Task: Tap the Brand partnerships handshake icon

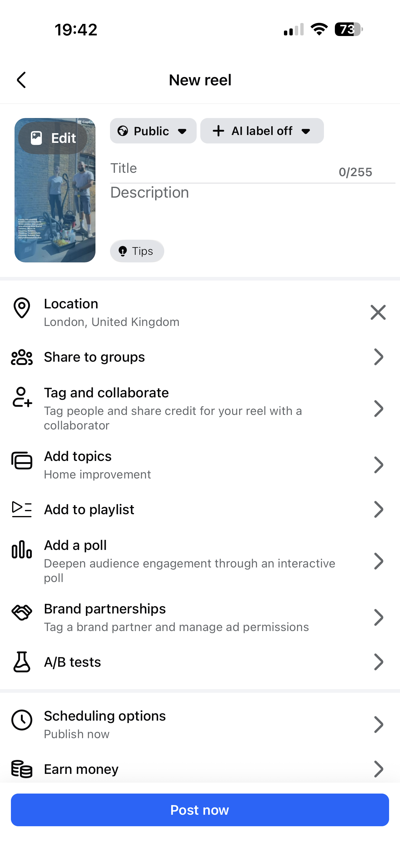Action: coord(22,612)
